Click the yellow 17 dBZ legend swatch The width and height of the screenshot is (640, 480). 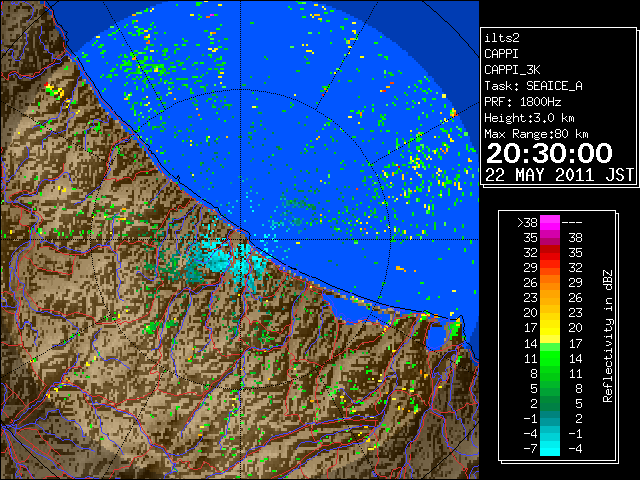(x=550, y=328)
